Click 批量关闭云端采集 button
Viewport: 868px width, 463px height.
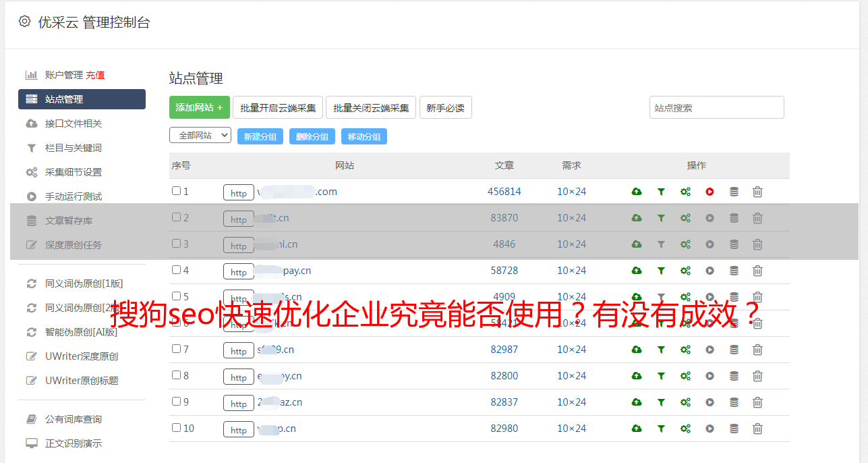[x=371, y=107]
